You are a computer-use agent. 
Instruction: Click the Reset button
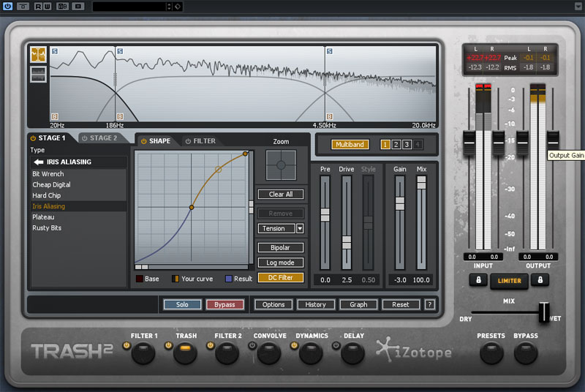401,305
